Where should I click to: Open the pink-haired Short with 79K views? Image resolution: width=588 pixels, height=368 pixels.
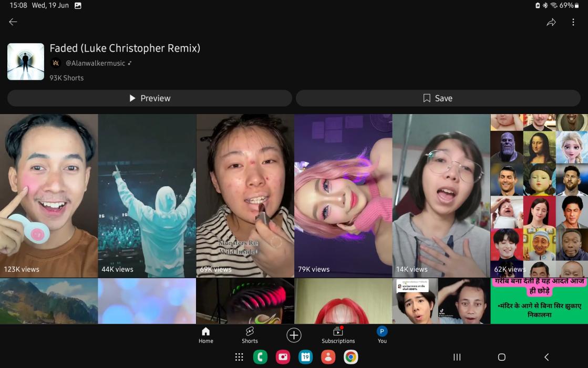pos(343,196)
